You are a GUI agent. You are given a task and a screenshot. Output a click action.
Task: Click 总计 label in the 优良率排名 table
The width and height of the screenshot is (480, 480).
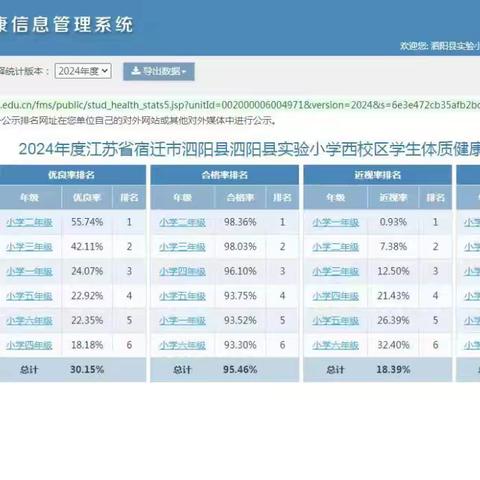[x=29, y=370]
